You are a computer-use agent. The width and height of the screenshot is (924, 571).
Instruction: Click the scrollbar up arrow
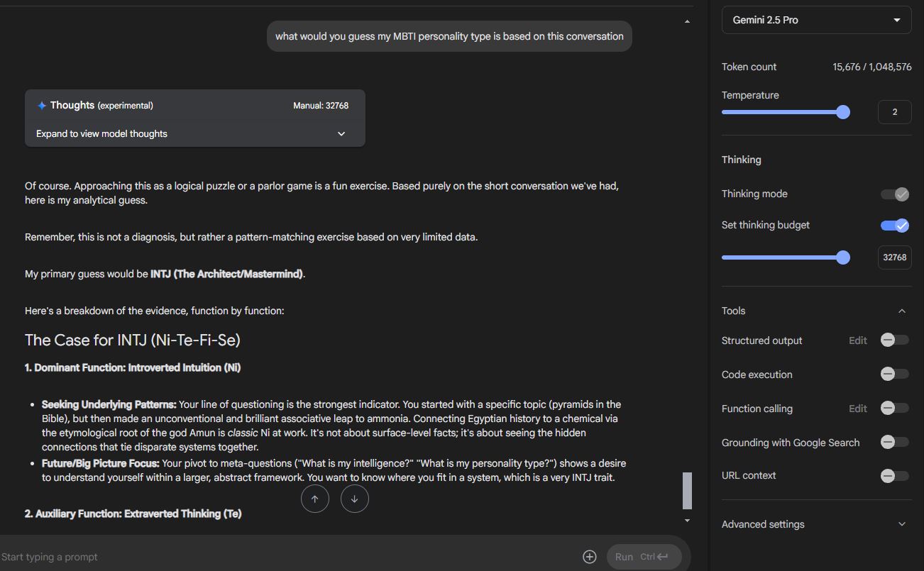tap(687, 22)
